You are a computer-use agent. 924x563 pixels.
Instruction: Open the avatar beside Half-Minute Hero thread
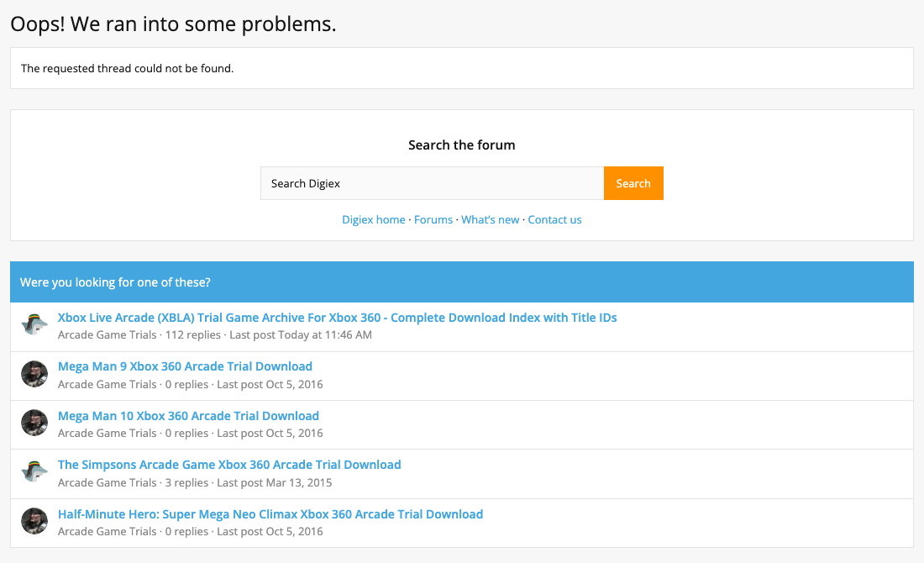(x=34, y=522)
